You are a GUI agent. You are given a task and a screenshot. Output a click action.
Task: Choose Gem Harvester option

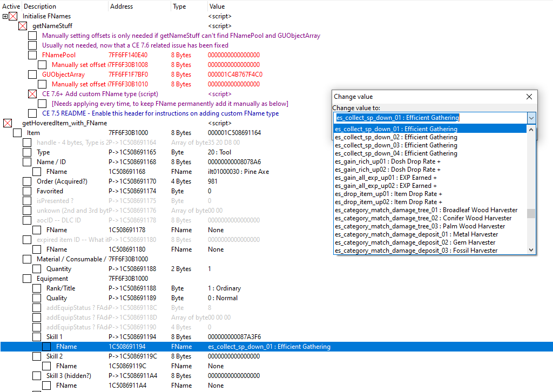[x=430, y=242]
